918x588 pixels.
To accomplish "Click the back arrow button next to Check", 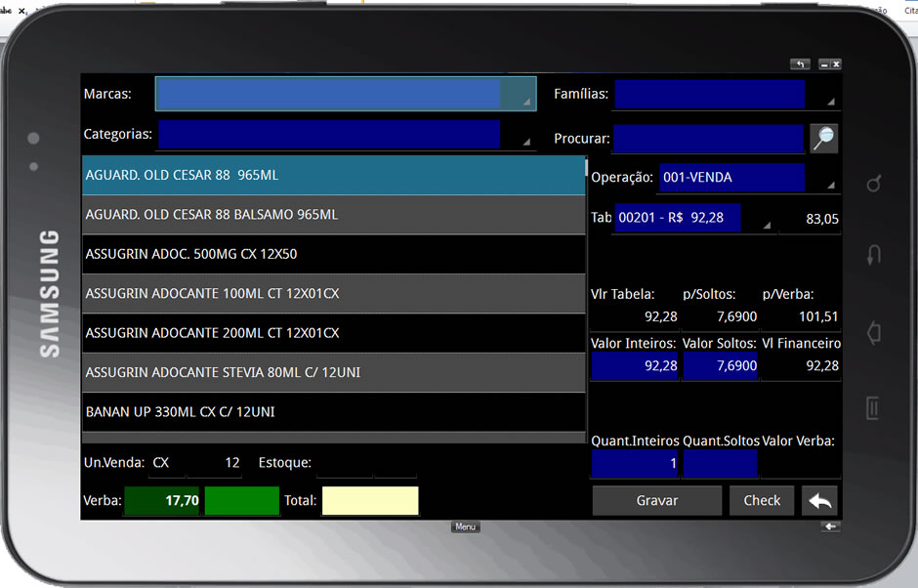I will [819, 501].
